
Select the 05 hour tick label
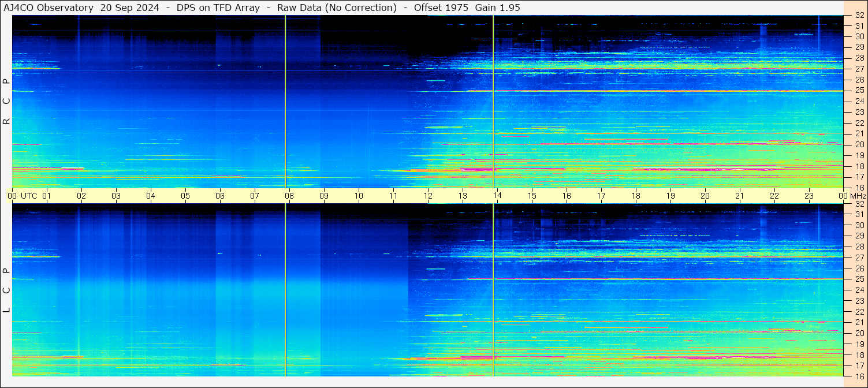185,196
